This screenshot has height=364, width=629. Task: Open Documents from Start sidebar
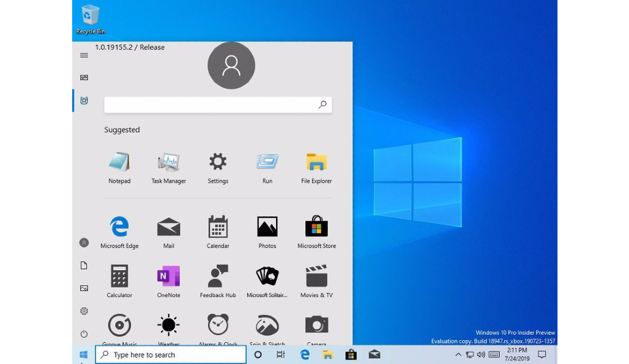point(84,265)
